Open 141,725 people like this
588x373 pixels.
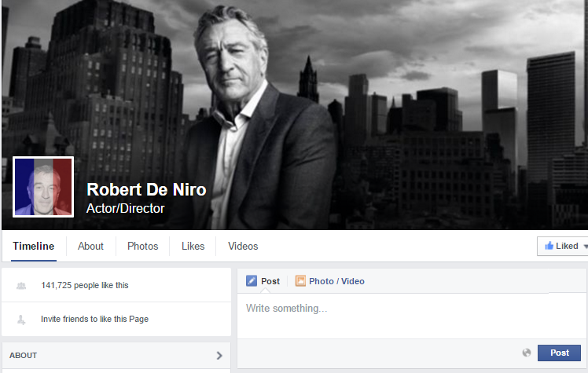click(85, 285)
